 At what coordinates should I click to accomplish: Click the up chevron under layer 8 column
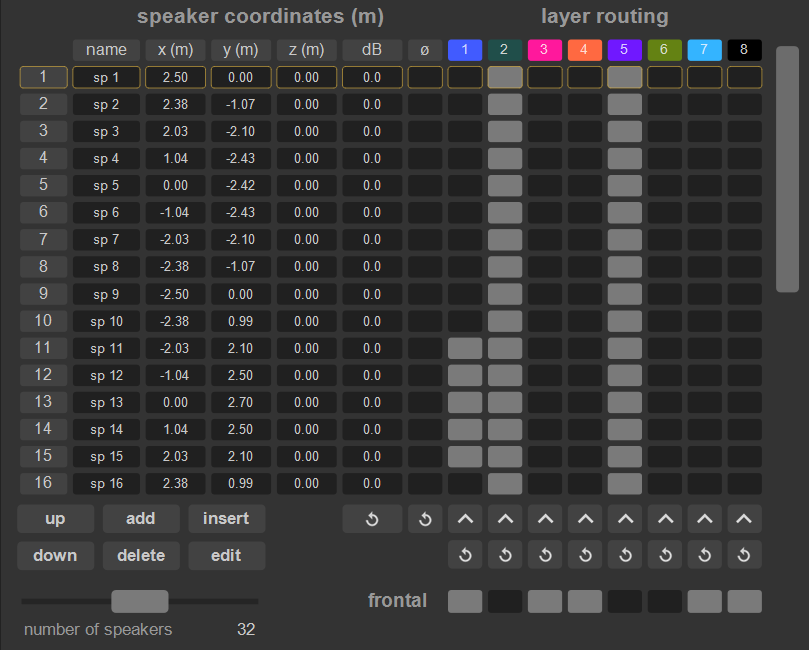[745, 518]
